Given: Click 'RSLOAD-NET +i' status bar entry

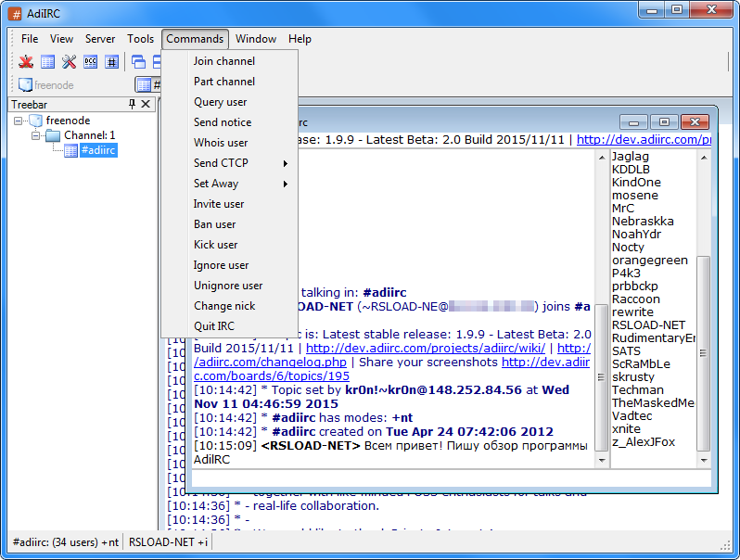Looking at the screenshot, I should click(168, 542).
